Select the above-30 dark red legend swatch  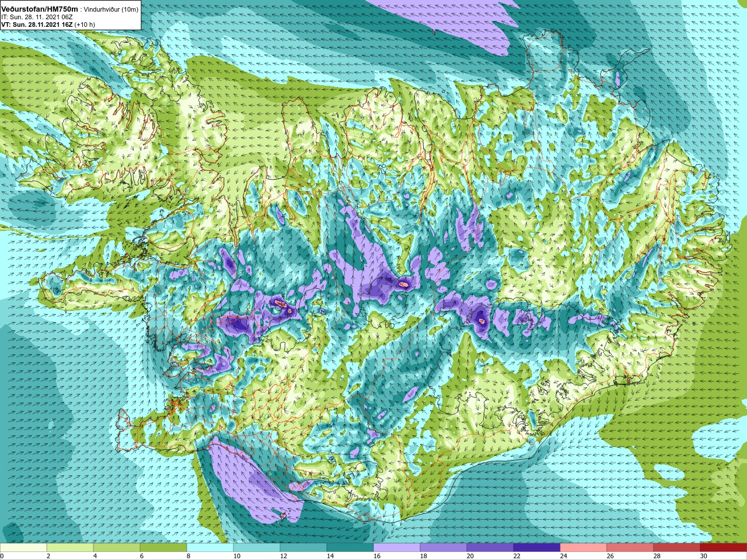(724, 548)
